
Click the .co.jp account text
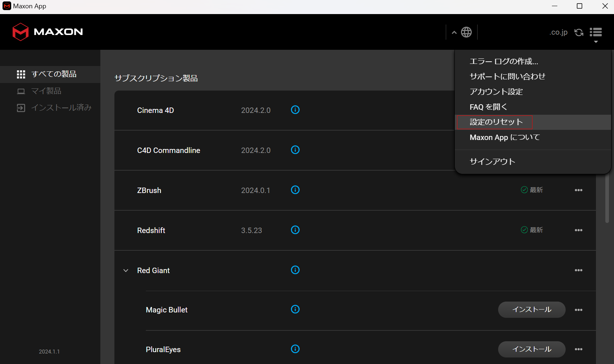tap(558, 32)
